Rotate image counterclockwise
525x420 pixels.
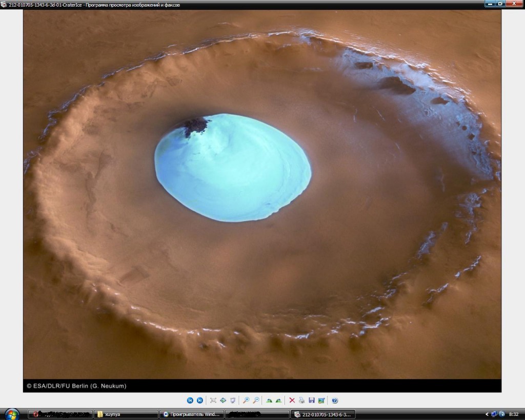[278, 400]
